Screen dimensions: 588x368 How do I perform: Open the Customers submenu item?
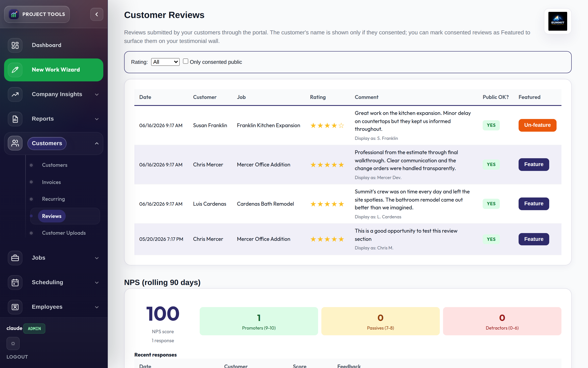click(55, 165)
